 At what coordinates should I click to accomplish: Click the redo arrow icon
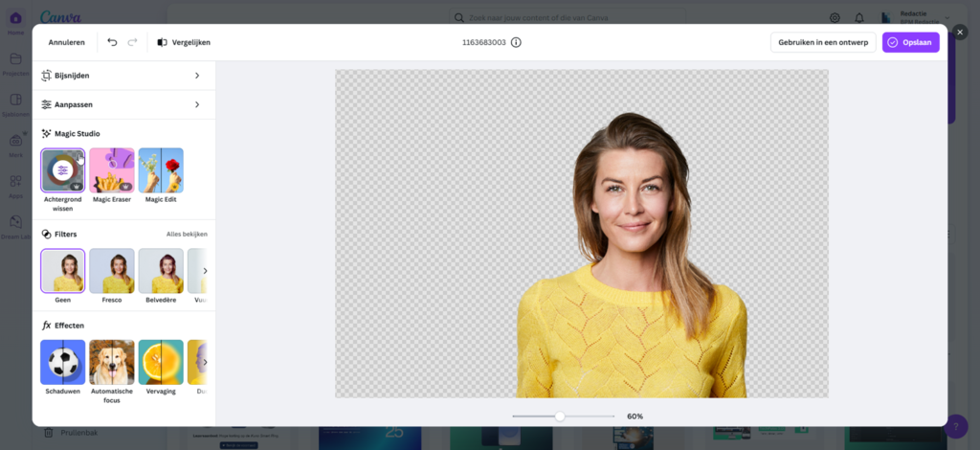point(132,42)
